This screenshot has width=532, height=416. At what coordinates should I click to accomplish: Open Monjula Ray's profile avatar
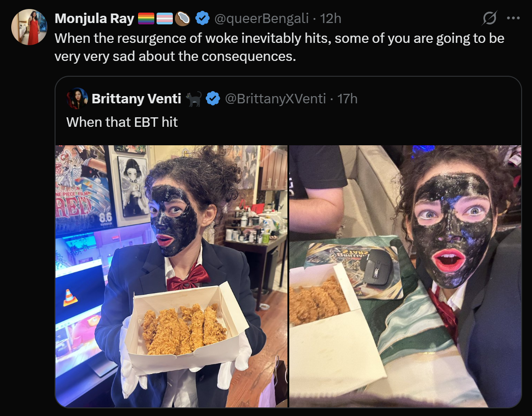click(29, 27)
